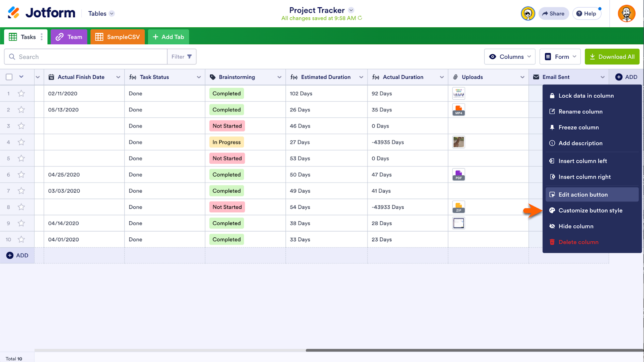Open Actual Duration column menu arrow
Viewport: 644px width, 362px height.
click(x=442, y=77)
